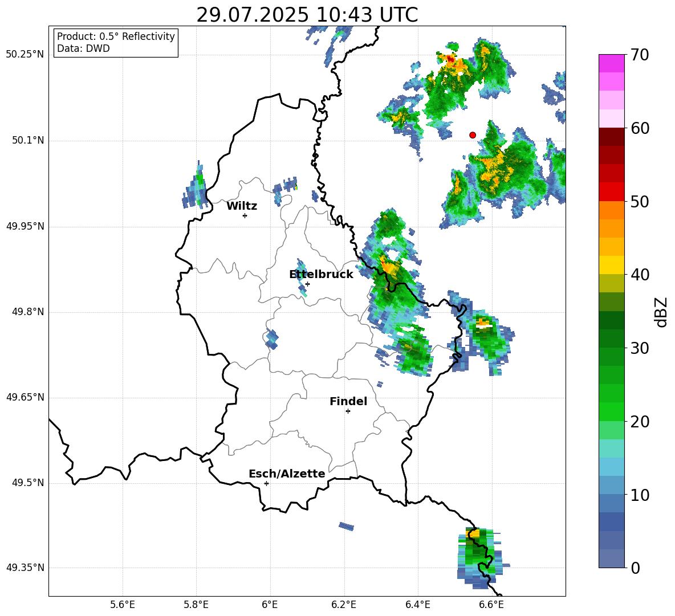Click the Data: DWD text
This screenshot has width=675, height=616.
83,48
